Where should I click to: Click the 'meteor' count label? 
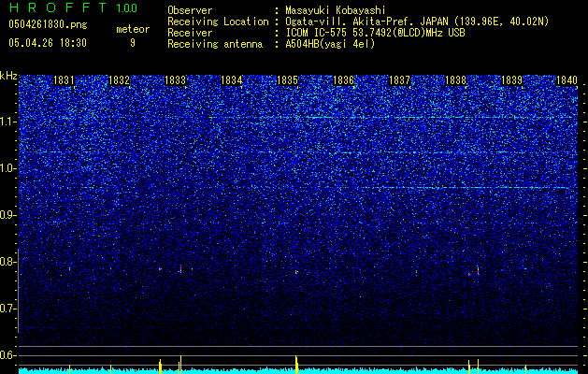pyautogui.click(x=133, y=29)
